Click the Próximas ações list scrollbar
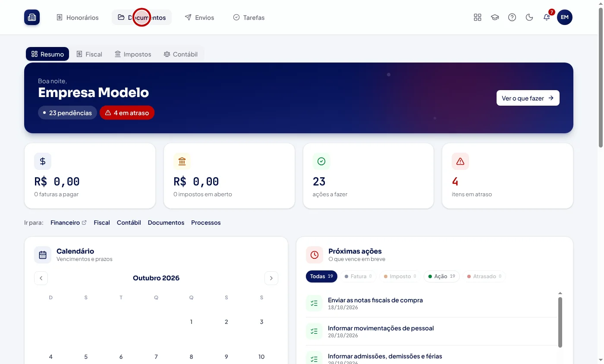 (560, 322)
